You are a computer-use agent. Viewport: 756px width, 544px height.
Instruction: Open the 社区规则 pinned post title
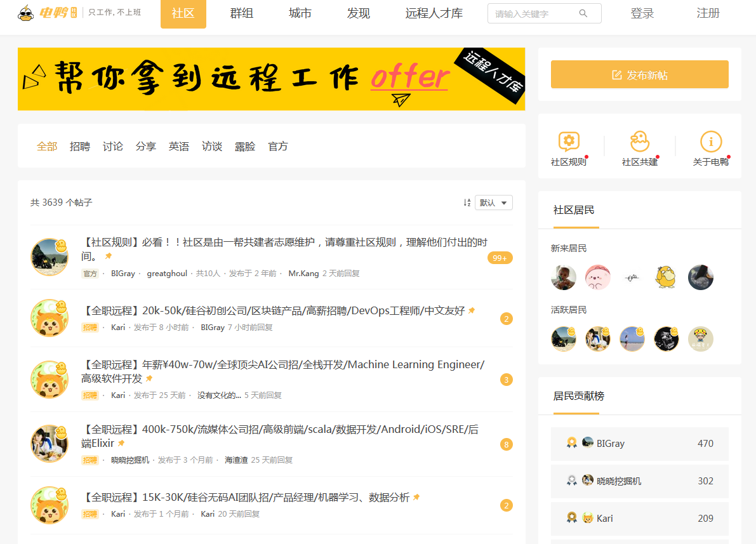point(284,249)
